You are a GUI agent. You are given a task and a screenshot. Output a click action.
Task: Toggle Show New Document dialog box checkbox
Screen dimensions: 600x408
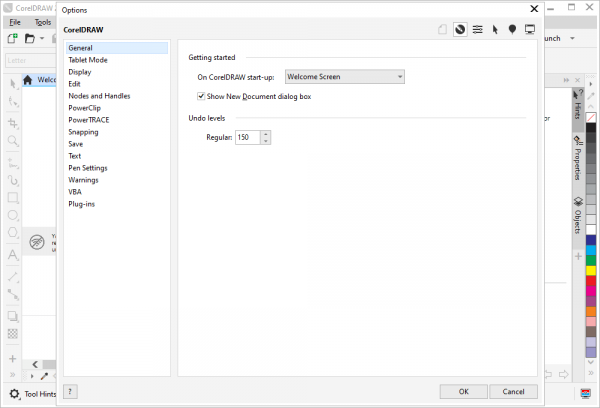203,96
